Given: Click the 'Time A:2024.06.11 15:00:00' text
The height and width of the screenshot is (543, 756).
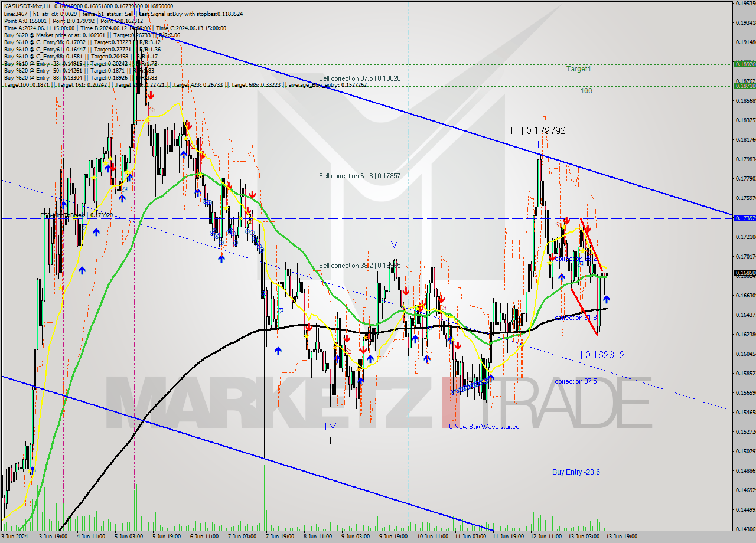Looking at the screenshot, I should [x=39, y=28].
